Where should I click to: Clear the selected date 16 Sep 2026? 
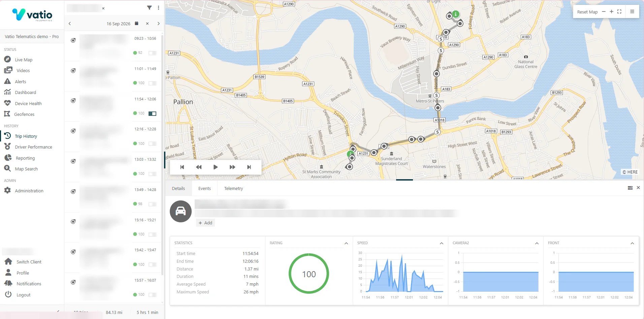coord(147,24)
